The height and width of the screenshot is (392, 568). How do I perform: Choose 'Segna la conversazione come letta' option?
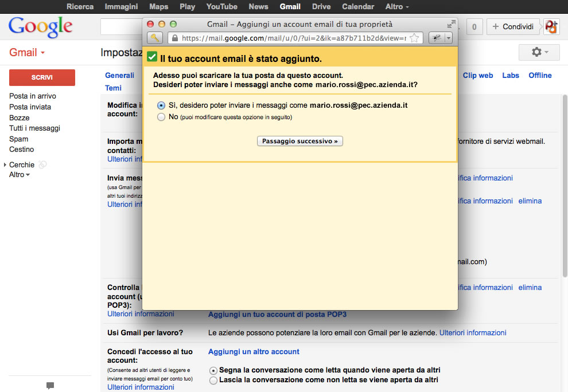(213, 370)
